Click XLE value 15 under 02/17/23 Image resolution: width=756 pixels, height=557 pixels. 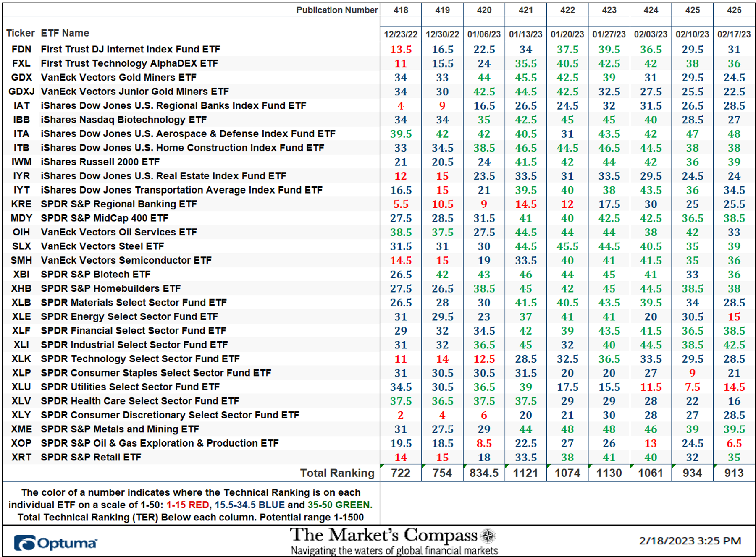(734, 317)
